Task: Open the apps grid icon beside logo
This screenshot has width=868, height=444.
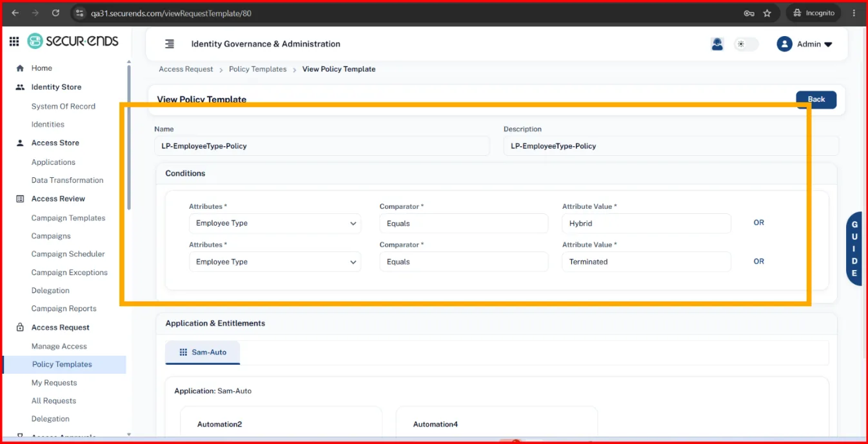Action: tap(14, 41)
